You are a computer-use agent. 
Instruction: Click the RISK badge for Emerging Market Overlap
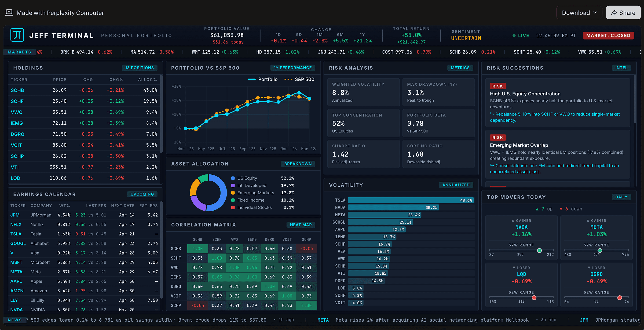pos(498,137)
